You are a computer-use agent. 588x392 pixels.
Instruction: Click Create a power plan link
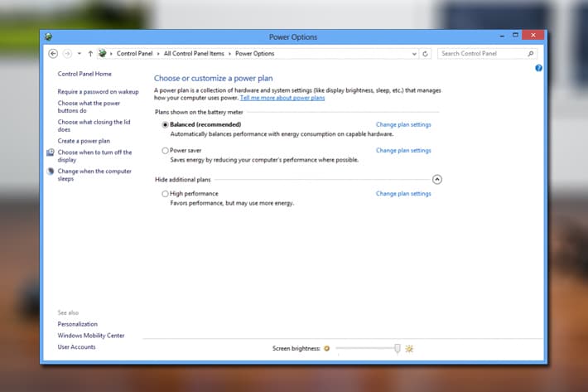point(84,141)
